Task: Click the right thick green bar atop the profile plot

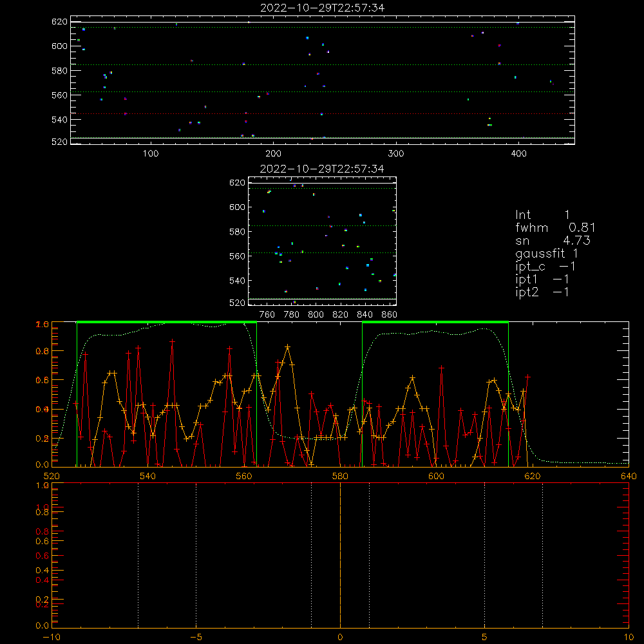Action: (435, 322)
